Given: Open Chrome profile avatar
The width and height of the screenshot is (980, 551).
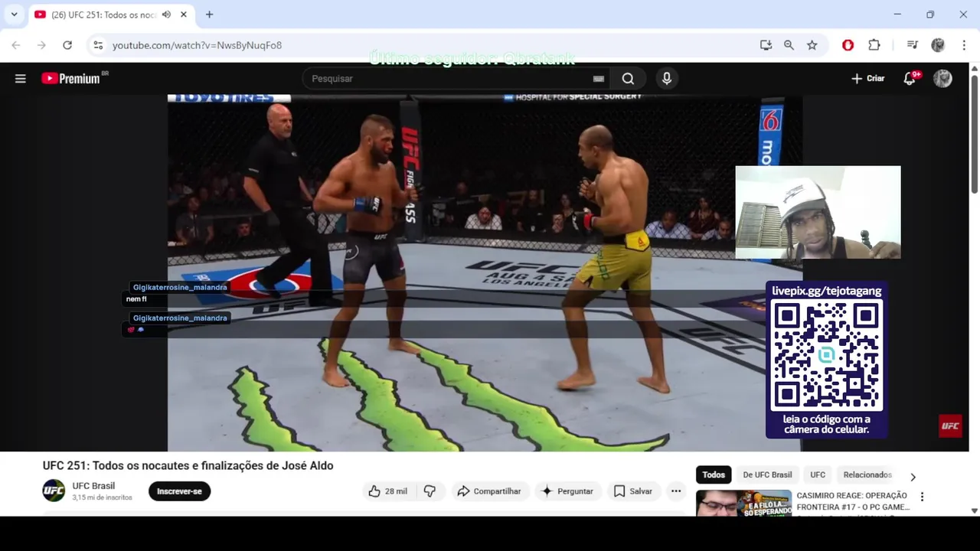Looking at the screenshot, I should pos(938,45).
